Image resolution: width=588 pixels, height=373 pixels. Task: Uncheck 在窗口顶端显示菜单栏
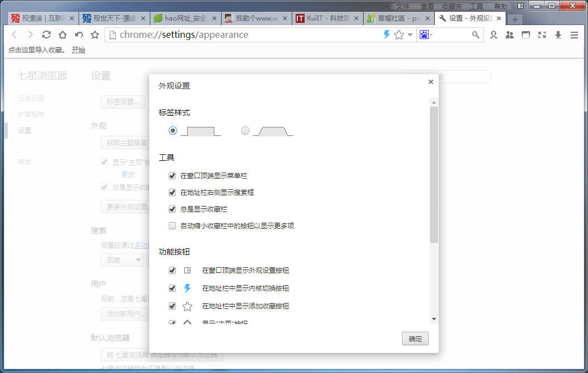172,175
